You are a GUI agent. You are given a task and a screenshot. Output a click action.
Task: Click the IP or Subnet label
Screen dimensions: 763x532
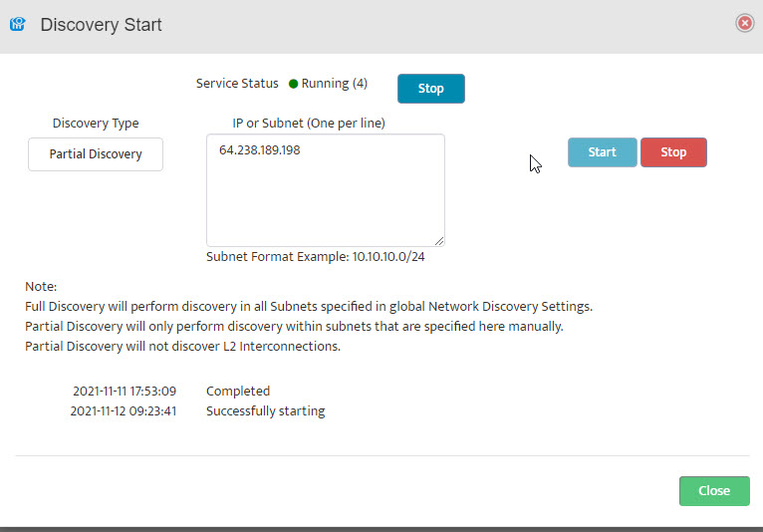point(309,124)
